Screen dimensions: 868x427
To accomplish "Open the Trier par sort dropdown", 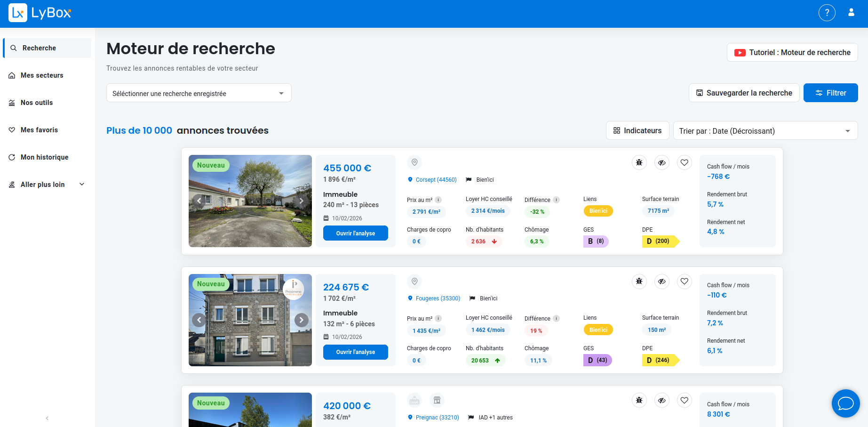I will coord(765,131).
